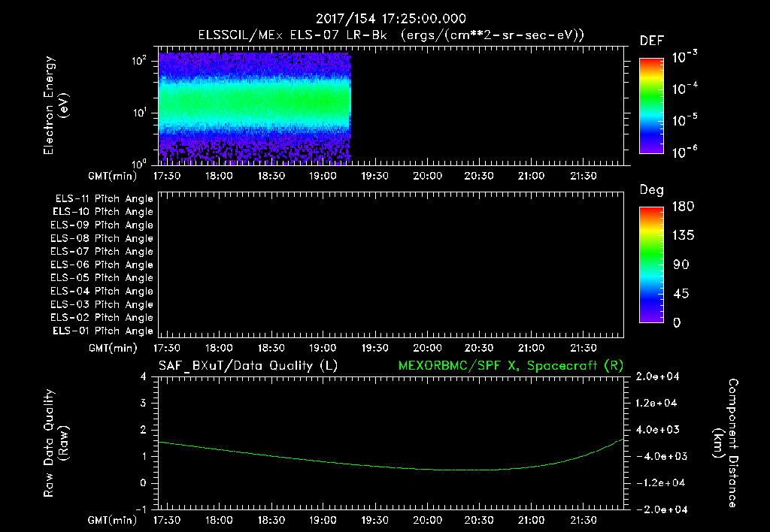
Task: Click the GMT(min) label of the bottom plot
Action: (113, 520)
